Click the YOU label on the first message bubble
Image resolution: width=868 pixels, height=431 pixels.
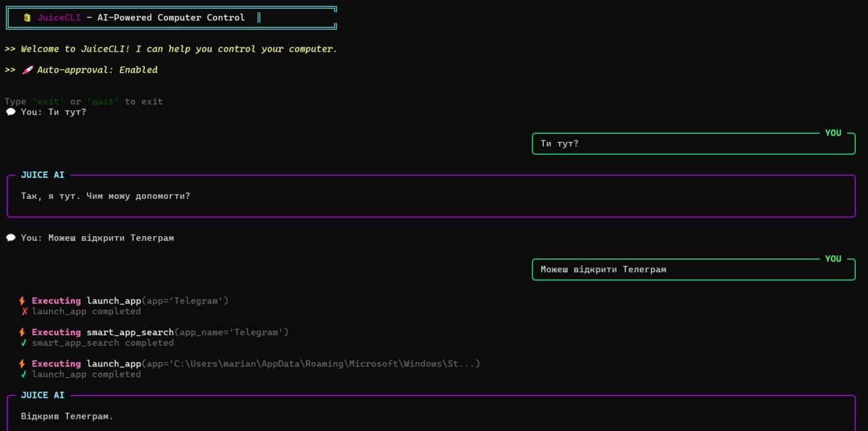pyautogui.click(x=833, y=133)
